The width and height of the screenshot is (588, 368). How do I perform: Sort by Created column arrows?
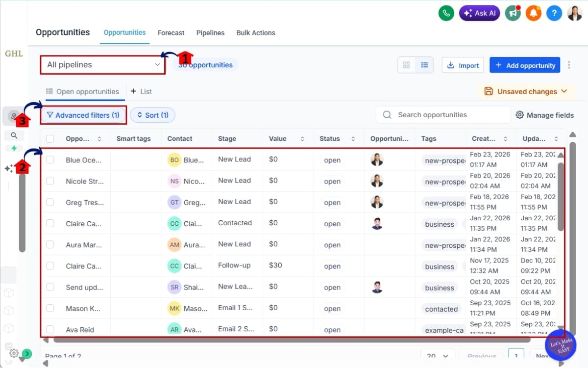[x=505, y=139]
